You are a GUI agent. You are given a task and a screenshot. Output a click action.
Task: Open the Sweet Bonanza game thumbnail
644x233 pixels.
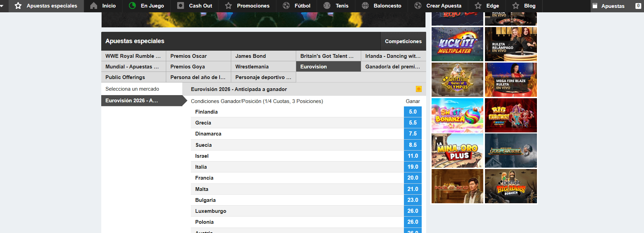click(457, 115)
